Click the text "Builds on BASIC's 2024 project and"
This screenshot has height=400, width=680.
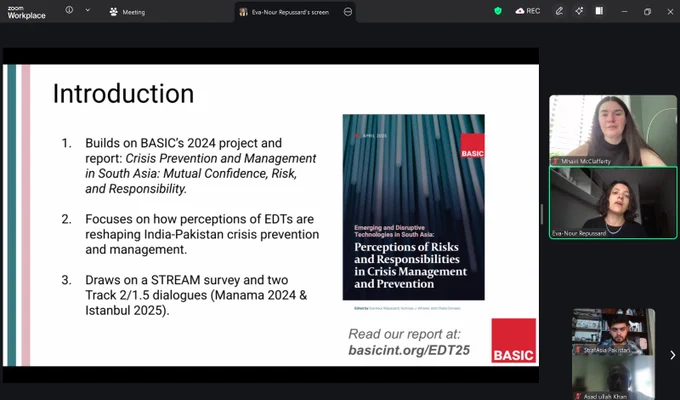click(x=183, y=143)
